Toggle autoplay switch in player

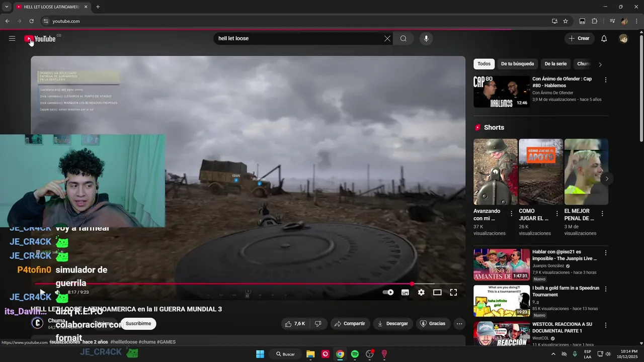(x=388, y=292)
